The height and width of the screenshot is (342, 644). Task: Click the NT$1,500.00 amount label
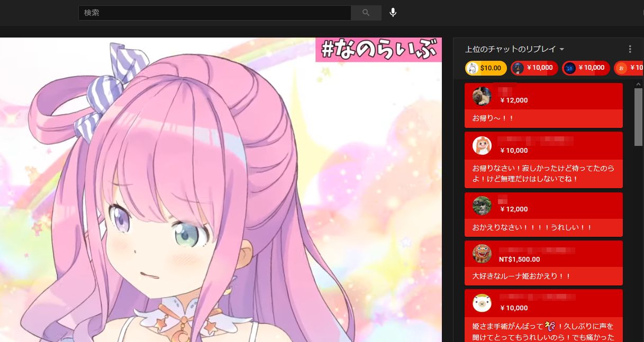(x=520, y=260)
